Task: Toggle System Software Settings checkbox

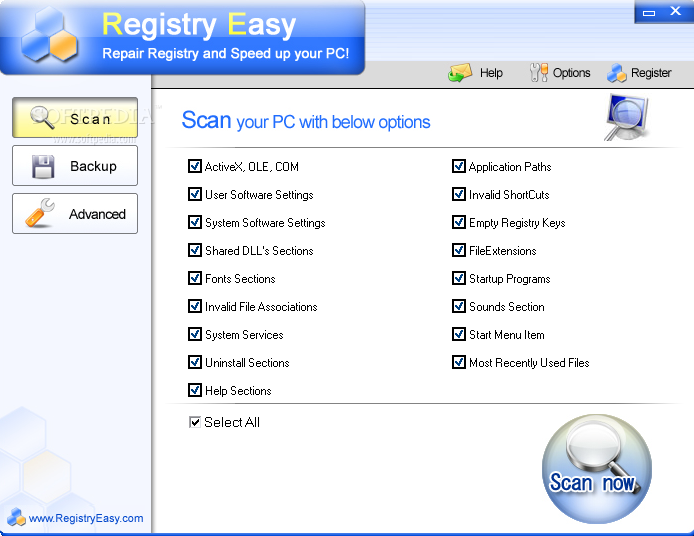Action: pyautogui.click(x=195, y=222)
